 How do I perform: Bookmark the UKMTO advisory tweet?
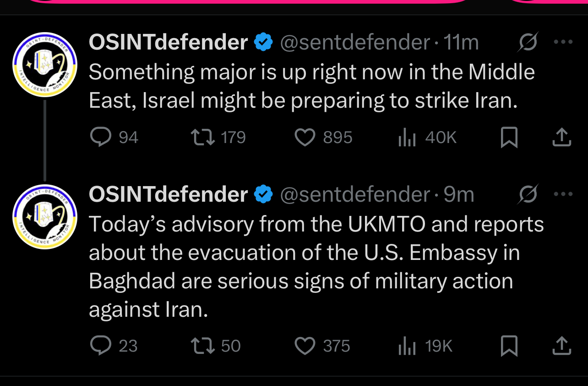509,346
